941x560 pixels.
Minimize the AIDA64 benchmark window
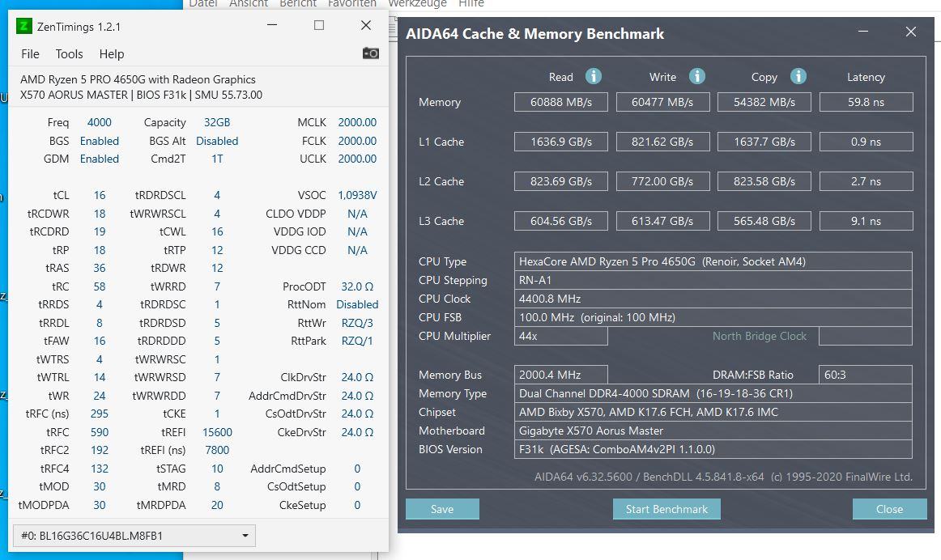coord(863,32)
